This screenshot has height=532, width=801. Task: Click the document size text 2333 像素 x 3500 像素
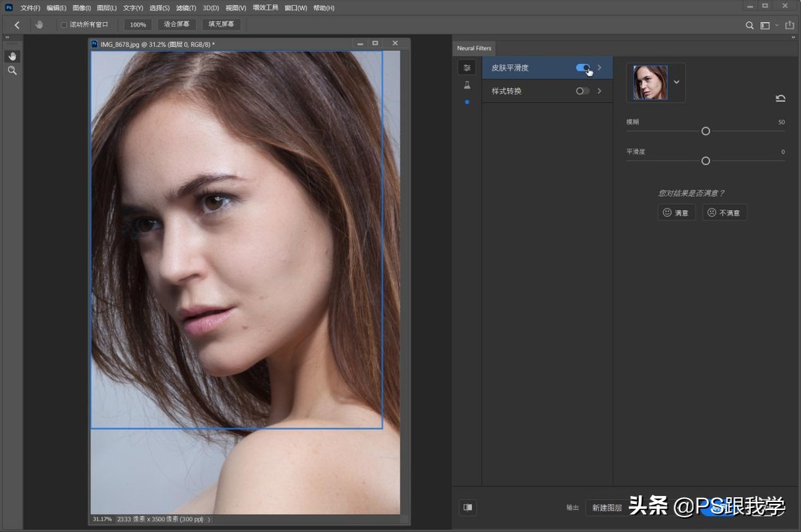[x=161, y=519]
